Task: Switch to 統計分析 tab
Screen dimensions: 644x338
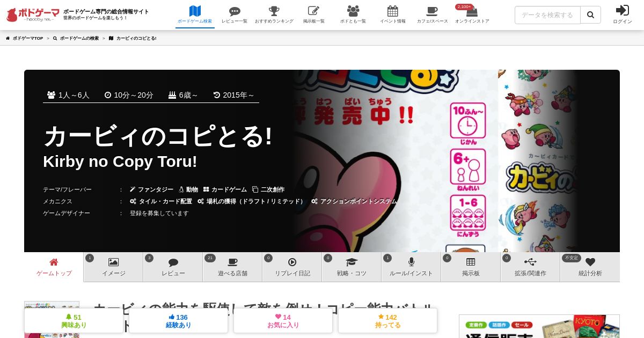Action: coord(590,267)
